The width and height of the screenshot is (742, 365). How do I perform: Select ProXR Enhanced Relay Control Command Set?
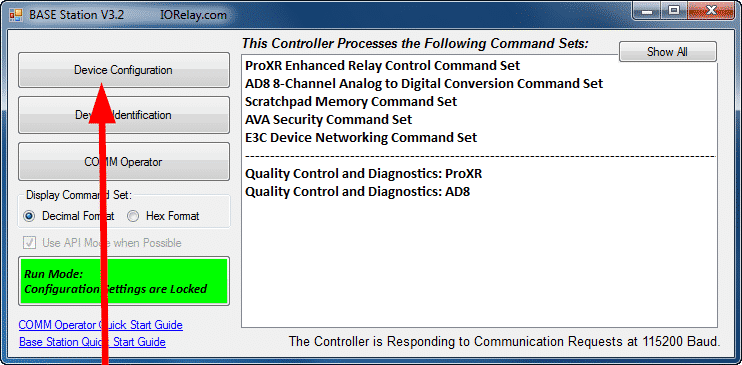pyautogui.click(x=382, y=65)
